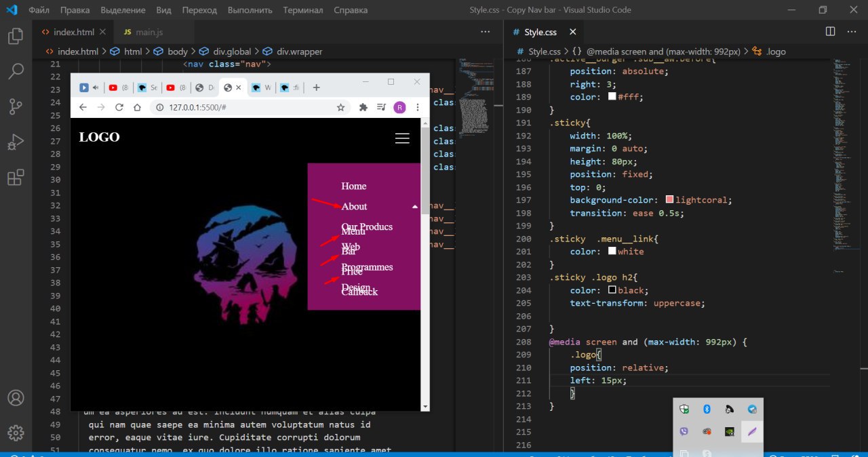Click the Windows Security shield tray icon
Image resolution: width=868 pixels, height=457 pixels.
pyautogui.click(x=684, y=409)
